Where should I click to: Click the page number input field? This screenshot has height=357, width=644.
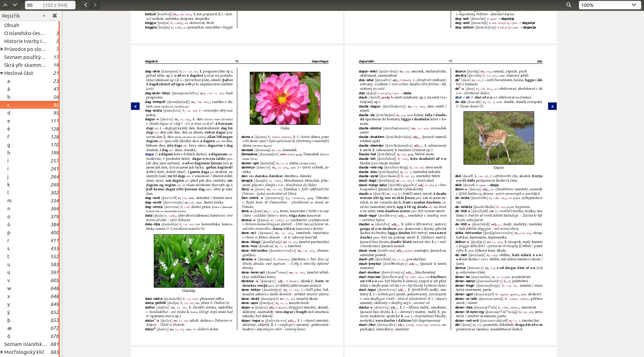coord(50,5)
